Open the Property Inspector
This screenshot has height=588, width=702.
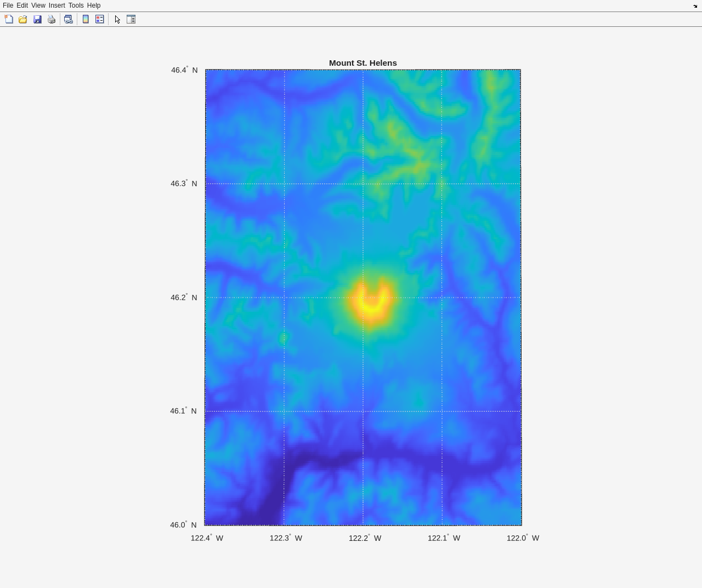[131, 19]
